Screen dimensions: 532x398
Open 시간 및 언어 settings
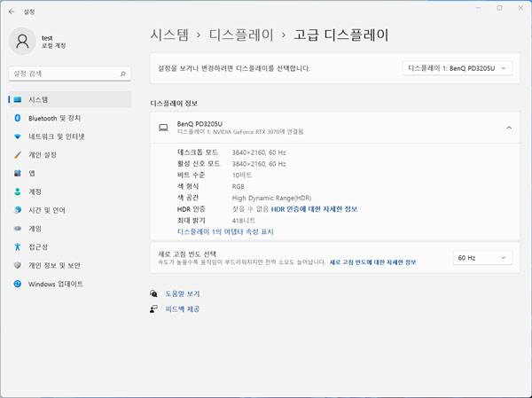click(46, 210)
